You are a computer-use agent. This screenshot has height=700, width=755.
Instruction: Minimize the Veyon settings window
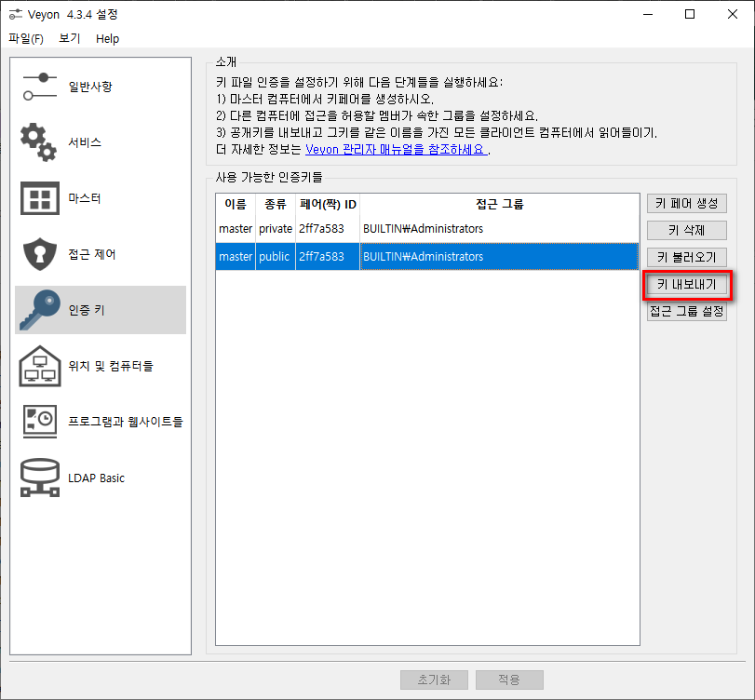coord(648,15)
